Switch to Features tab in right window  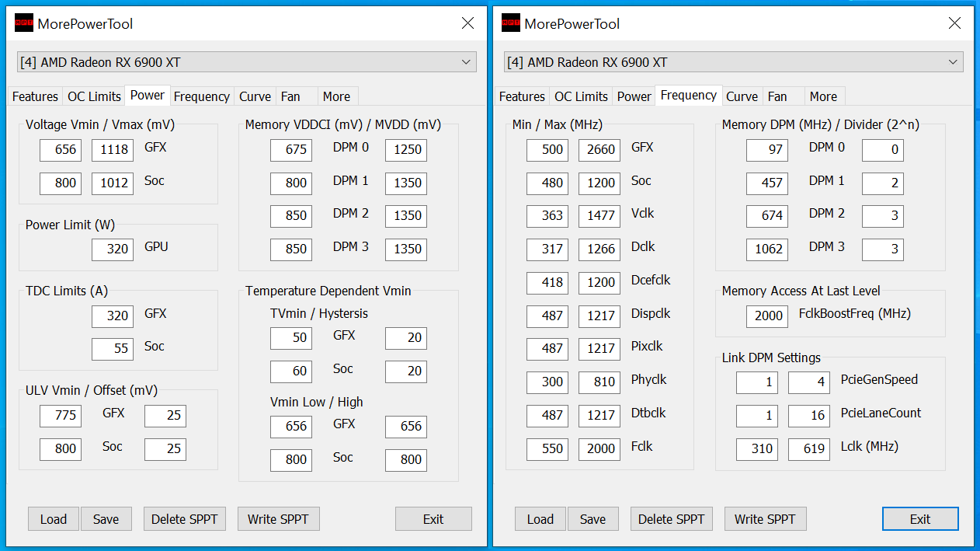522,96
